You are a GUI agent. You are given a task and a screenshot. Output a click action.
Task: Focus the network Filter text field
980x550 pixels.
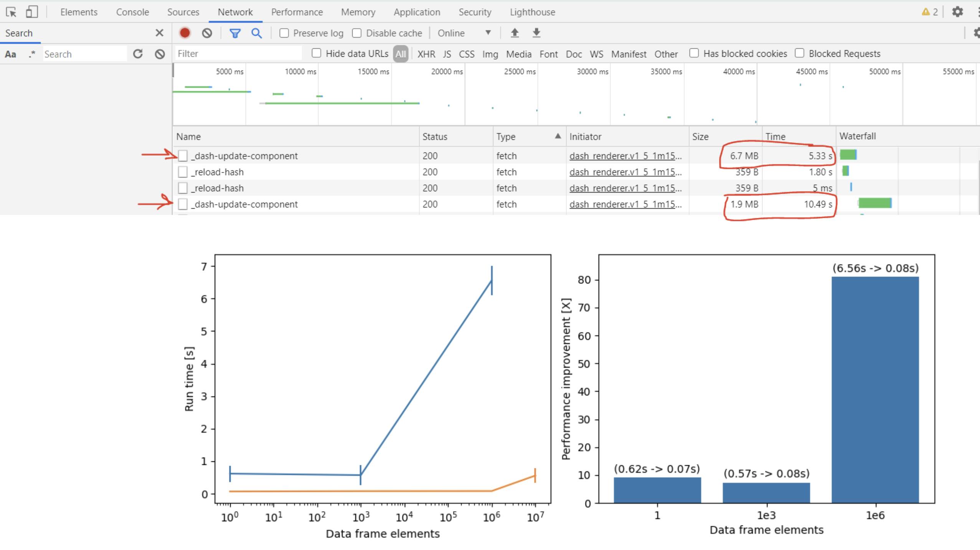point(238,53)
